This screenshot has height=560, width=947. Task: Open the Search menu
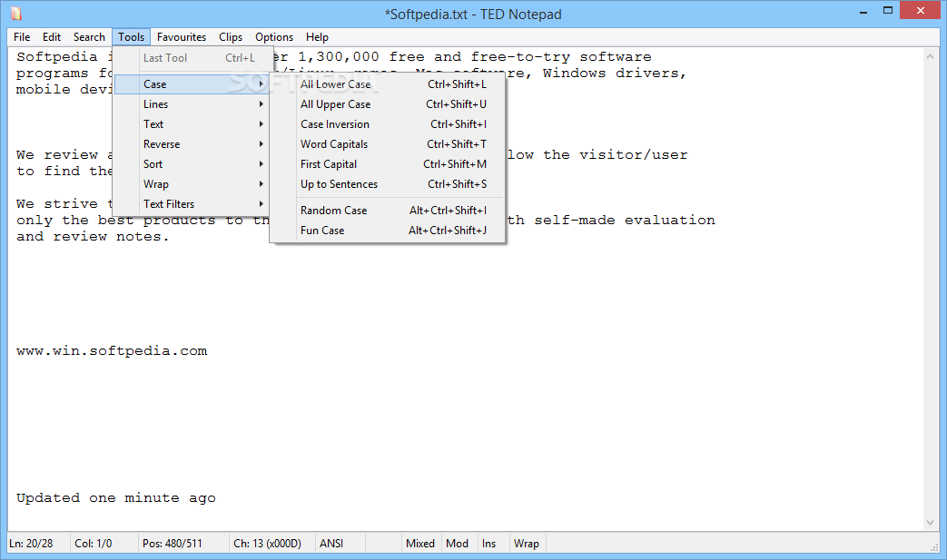(89, 37)
